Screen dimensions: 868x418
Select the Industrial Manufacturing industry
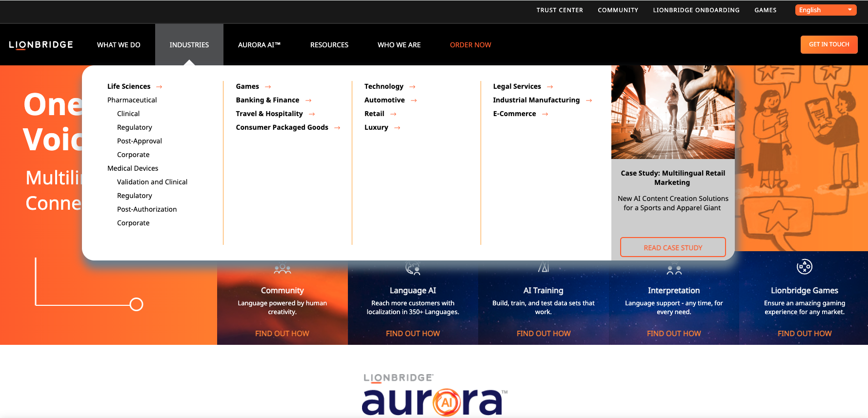click(x=536, y=100)
